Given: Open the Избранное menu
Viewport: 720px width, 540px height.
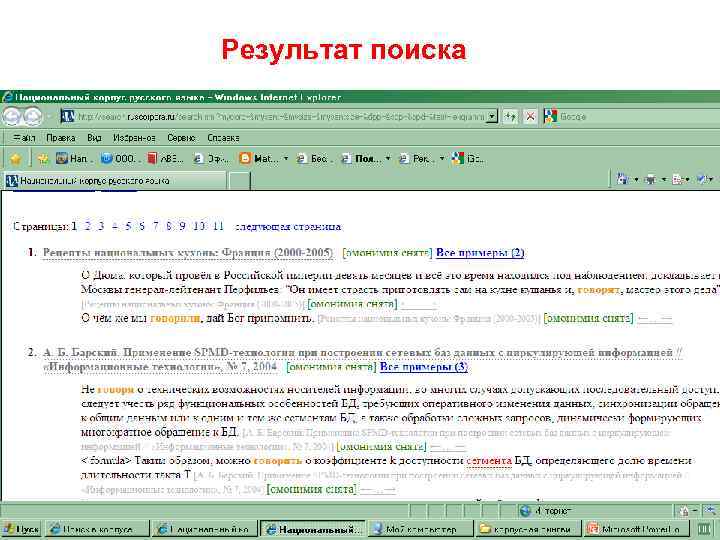Looking at the screenshot, I should pos(134,138).
